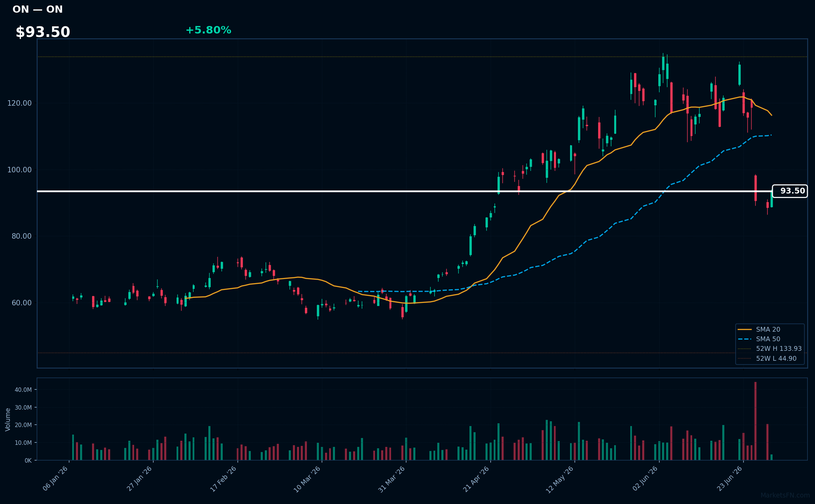This screenshot has width=815, height=504.
Task: Click the 20.0M volume axis label
Action: click(x=23, y=425)
